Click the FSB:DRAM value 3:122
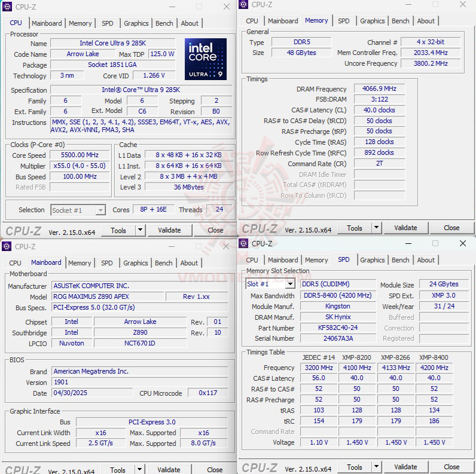This screenshot has height=474, width=476. coord(379,99)
